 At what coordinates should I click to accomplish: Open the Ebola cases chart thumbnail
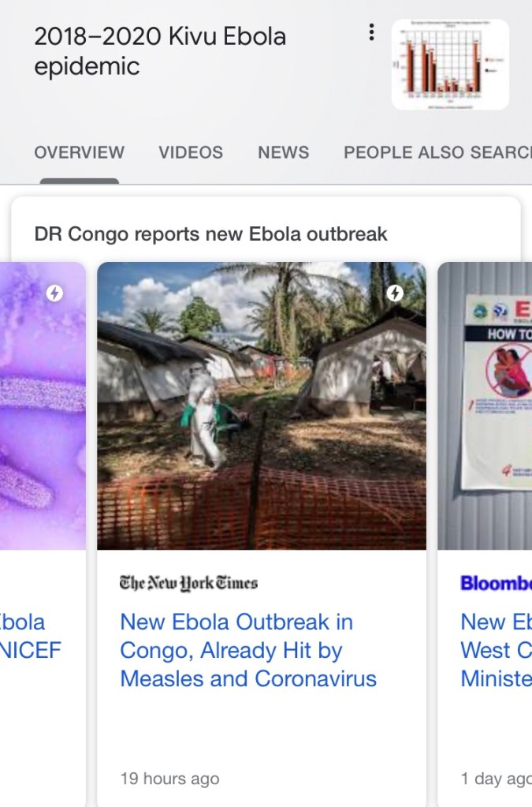(450, 64)
